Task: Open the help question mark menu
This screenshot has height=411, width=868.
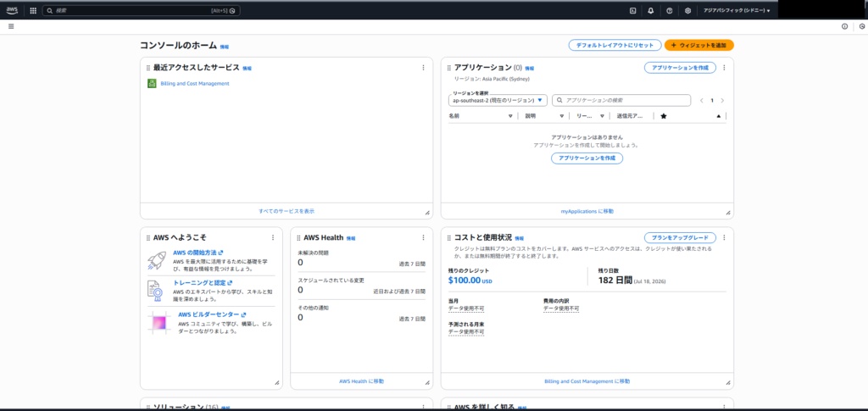Action: click(670, 11)
